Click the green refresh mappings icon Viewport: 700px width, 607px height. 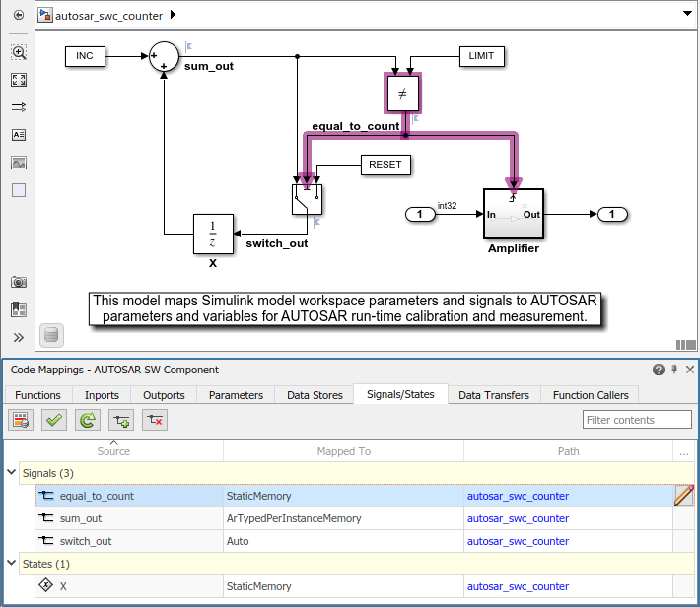click(88, 420)
